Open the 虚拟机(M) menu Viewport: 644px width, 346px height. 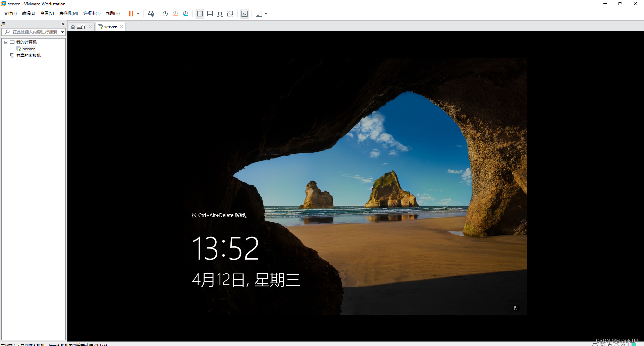69,13
